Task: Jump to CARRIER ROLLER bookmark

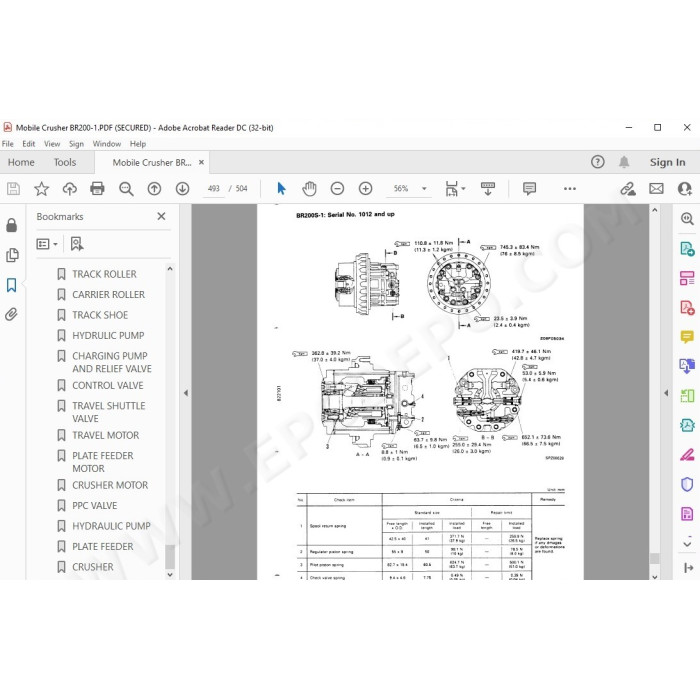Action: 108,295
